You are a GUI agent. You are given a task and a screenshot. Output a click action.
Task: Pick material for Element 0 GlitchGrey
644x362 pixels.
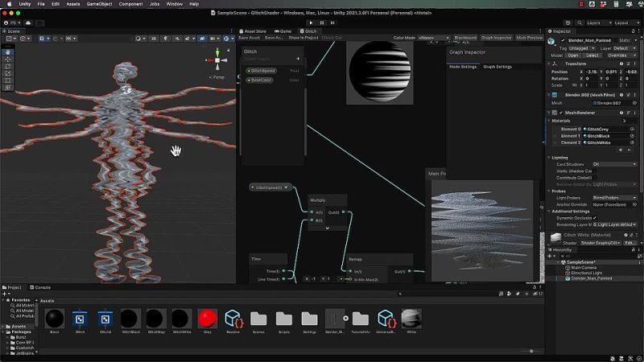pos(633,129)
